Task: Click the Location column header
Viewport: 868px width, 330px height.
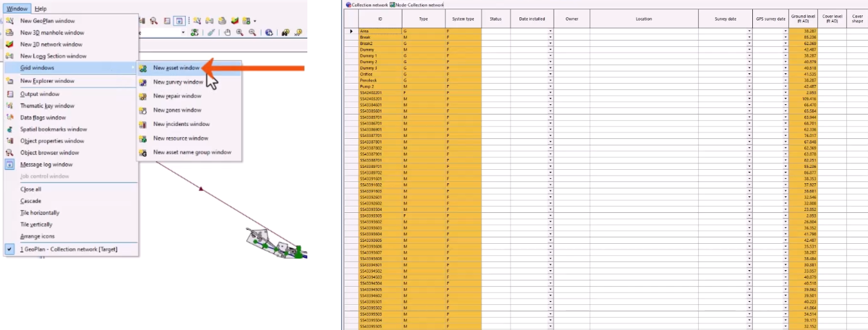Action: coord(644,19)
